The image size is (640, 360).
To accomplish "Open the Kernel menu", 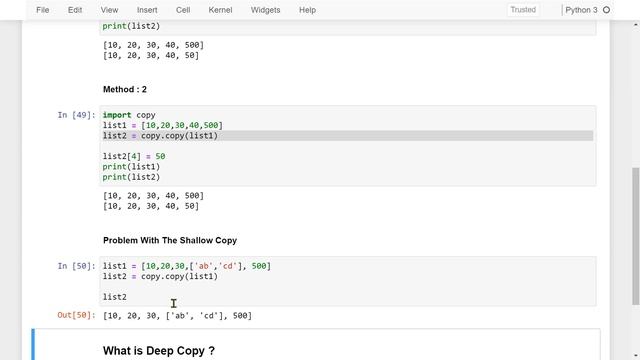I will pyautogui.click(x=220, y=10).
